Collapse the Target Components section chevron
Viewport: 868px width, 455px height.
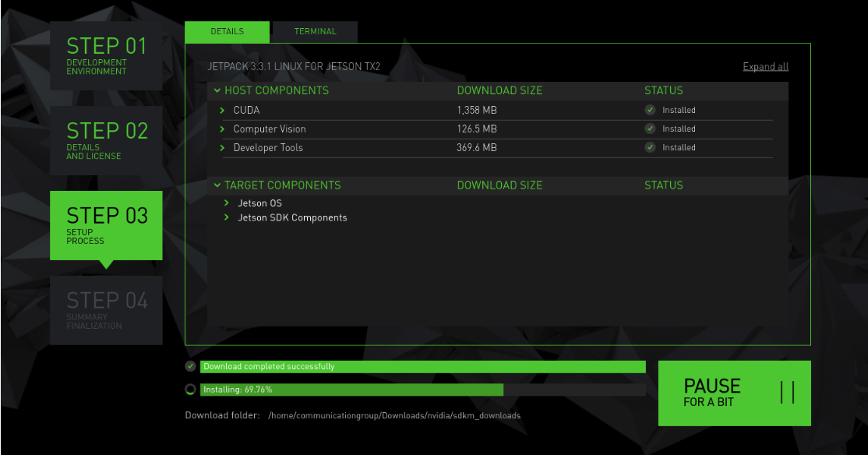[217, 185]
